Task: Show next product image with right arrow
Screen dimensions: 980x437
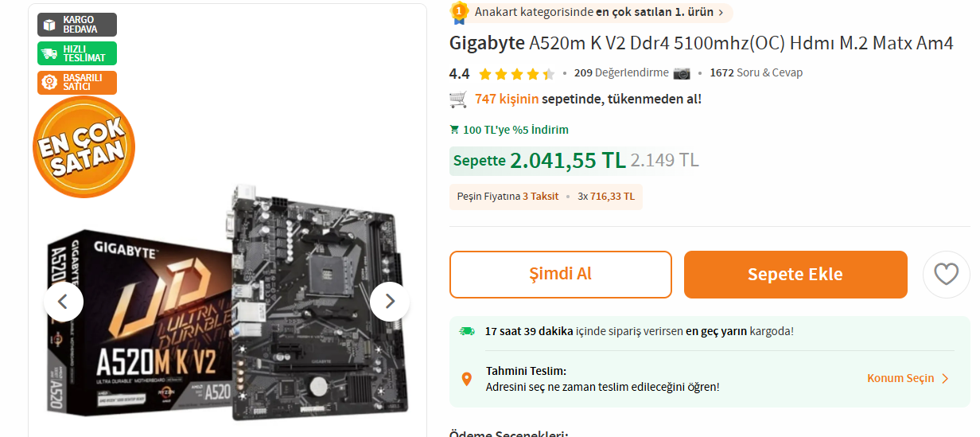Action: point(390,301)
